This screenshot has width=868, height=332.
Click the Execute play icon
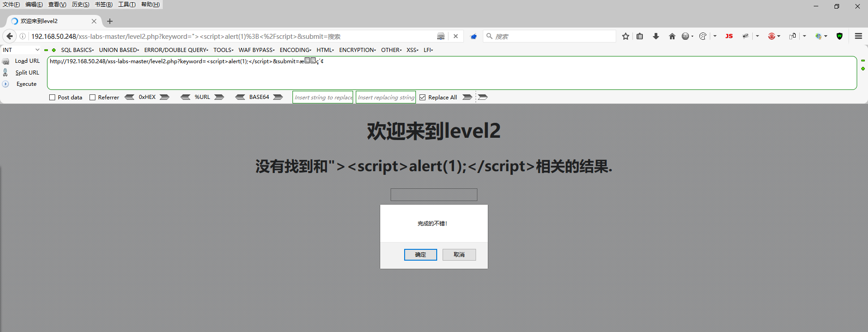click(x=5, y=84)
